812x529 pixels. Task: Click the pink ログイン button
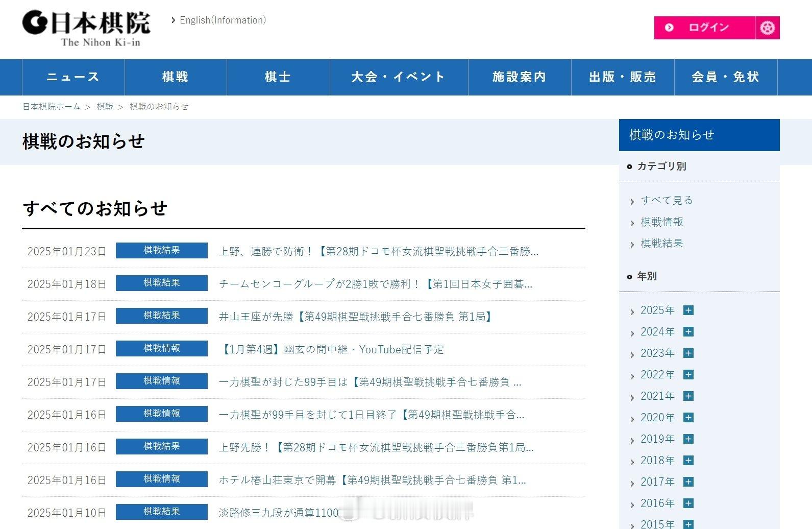point(704,28)
